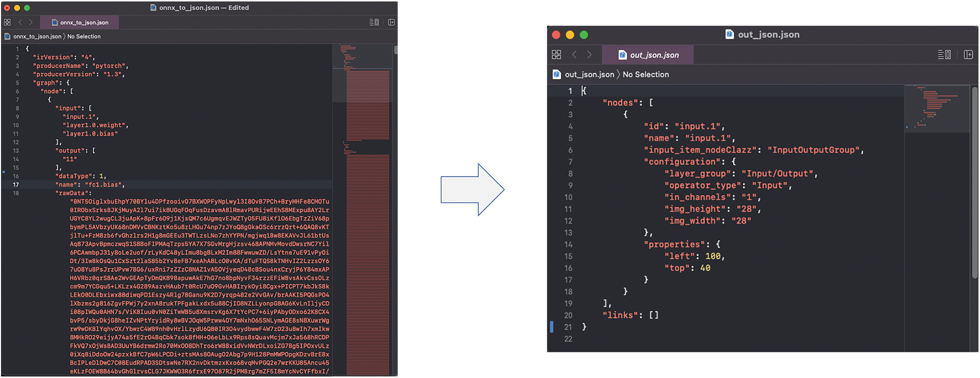Go back in onnx_to_json editor history

click(x=20, y=22)
